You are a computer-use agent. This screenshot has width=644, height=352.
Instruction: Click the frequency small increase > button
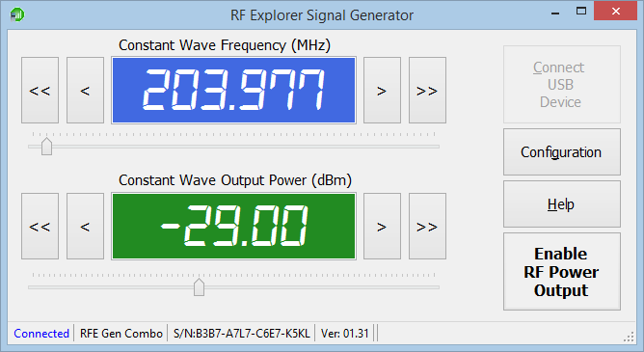[382, 91]
